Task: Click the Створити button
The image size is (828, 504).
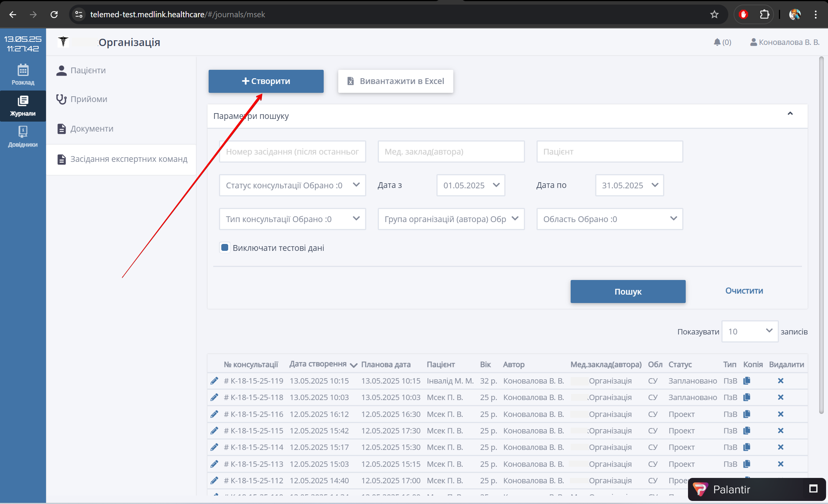Action: pos(266,81)
